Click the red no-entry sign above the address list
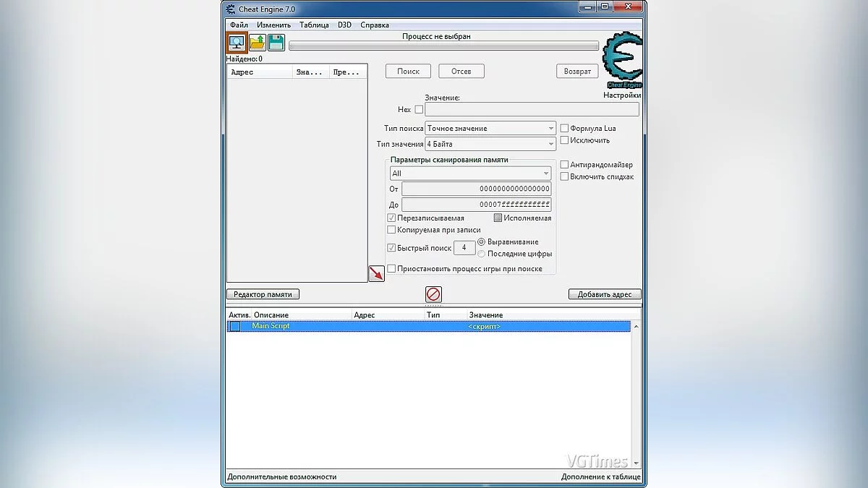Viewport: 868px width, 488px height. 434,294
